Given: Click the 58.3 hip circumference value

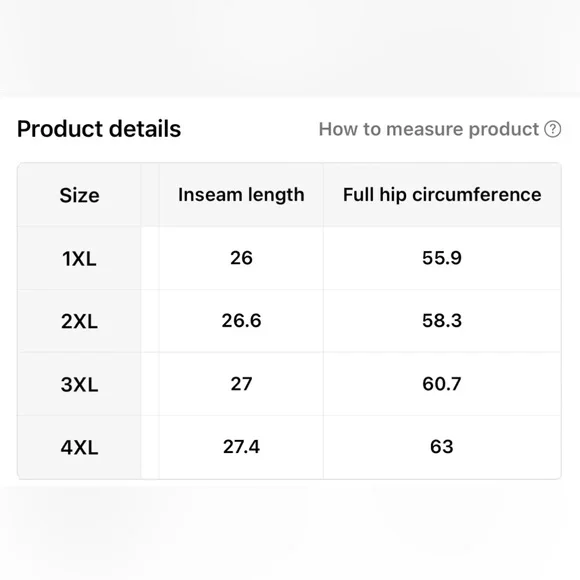Looking at the screenshot, I should 442,321.
